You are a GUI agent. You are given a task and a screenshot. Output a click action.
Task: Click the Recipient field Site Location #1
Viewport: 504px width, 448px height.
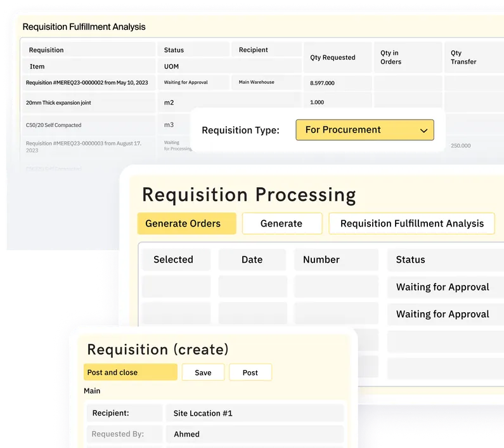(255, 413)
